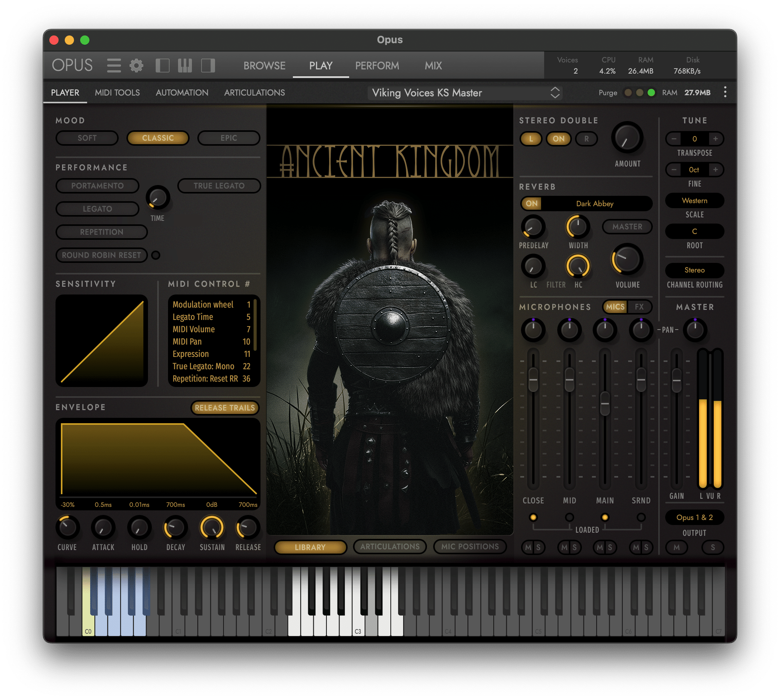The width and height of the screenshot is (780, 700).
Task: Click the Main mic volume fader
Action: point(605,404)
